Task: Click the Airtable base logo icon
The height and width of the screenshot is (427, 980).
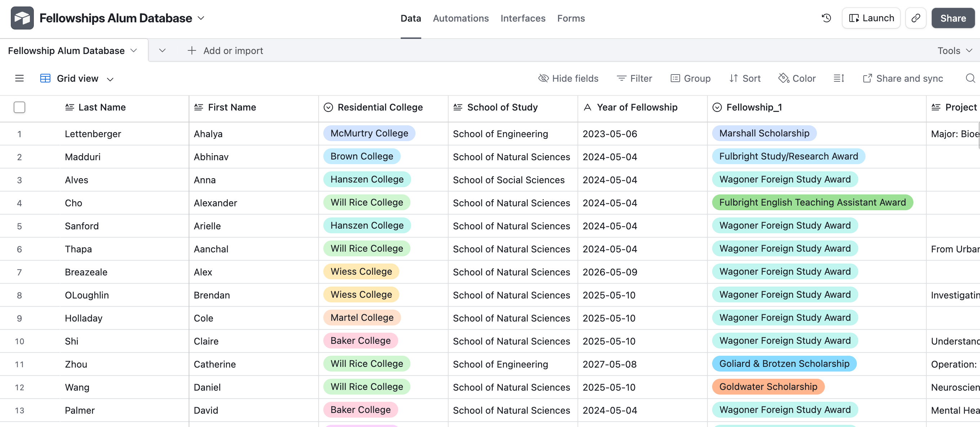Action: tap(22, 18)
